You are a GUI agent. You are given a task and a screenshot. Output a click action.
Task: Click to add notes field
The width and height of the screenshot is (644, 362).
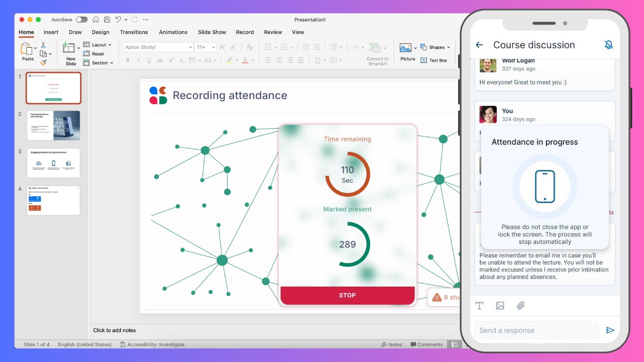point(276,330)
